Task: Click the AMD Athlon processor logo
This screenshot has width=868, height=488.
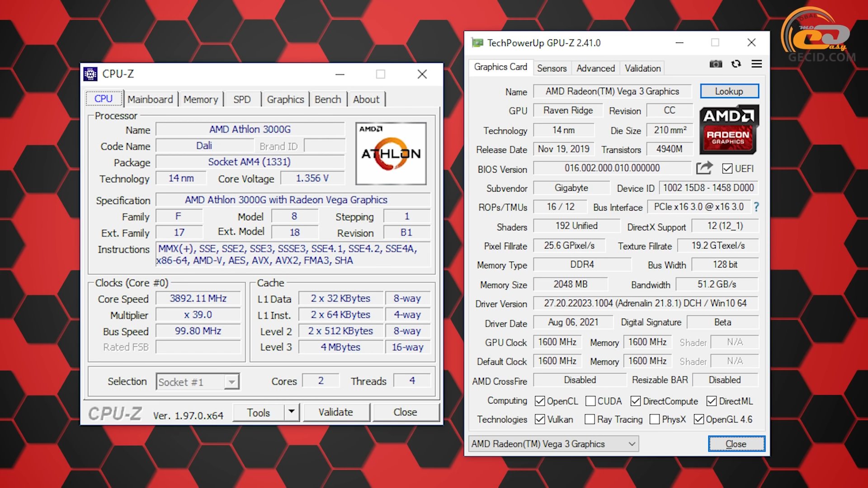Action: [391, 154]
